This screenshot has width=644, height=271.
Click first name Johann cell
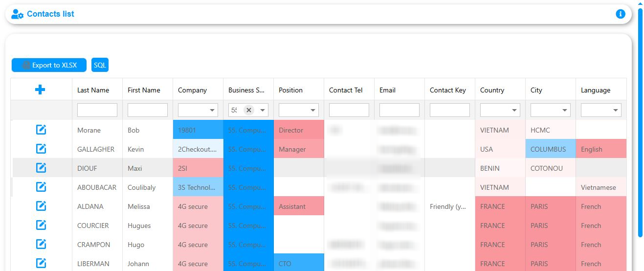tap(148, 262)
